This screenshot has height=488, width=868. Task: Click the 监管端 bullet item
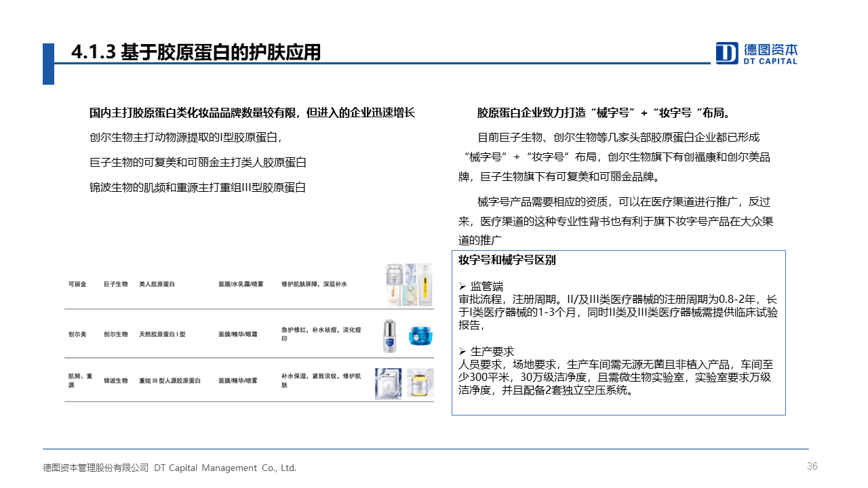481,286
